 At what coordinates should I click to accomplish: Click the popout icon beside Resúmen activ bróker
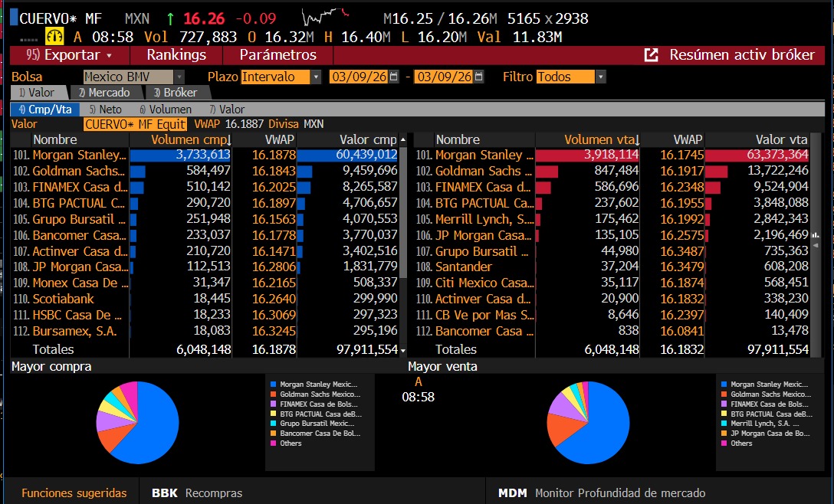point(651,54)
